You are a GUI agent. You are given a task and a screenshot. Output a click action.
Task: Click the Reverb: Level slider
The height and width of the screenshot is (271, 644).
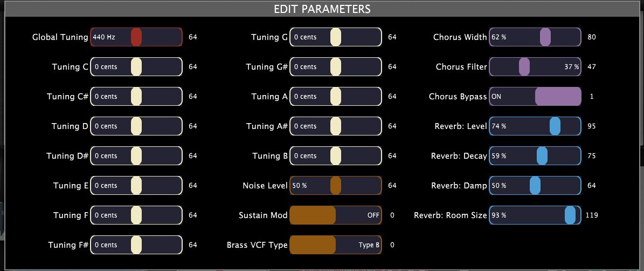pyautogui.click(x=555, y=126)
